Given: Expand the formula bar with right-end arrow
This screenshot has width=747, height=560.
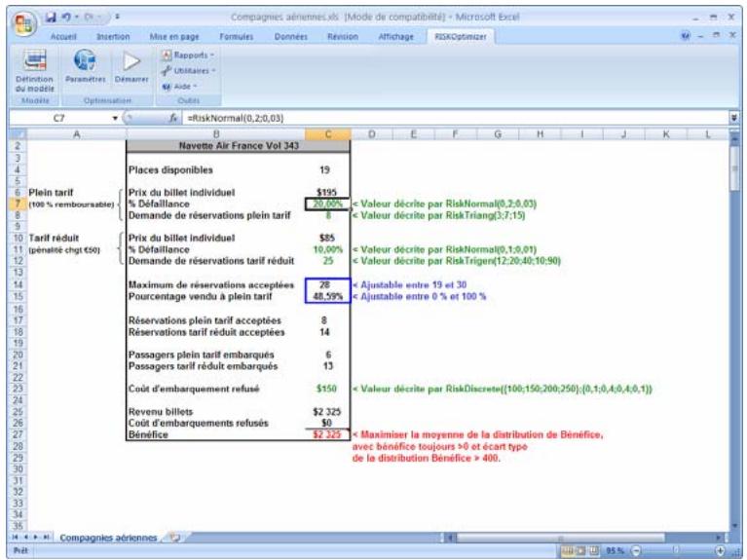Looking at the screenshot, I should (x=734, y=117).
